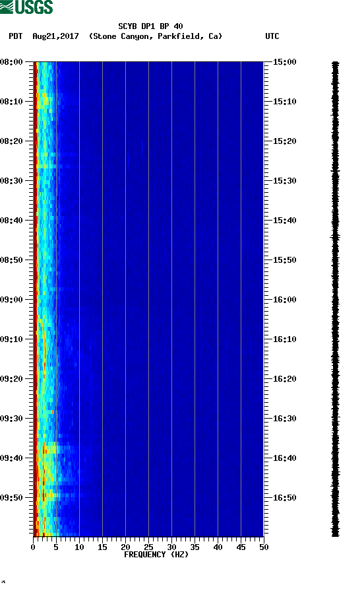Click the 0 Hz frequency axis label
Viewport: 364px width, 589px height.
click(x=33, y=547)
